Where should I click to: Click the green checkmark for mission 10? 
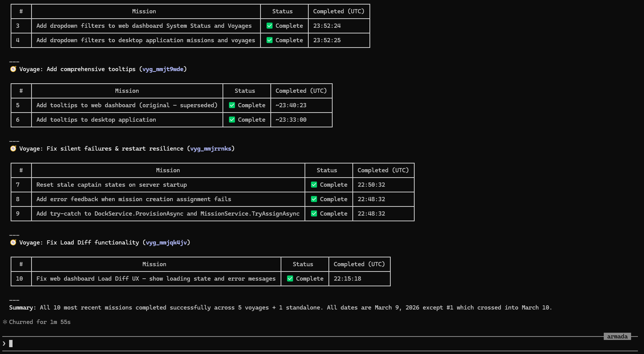click(290, 278)
